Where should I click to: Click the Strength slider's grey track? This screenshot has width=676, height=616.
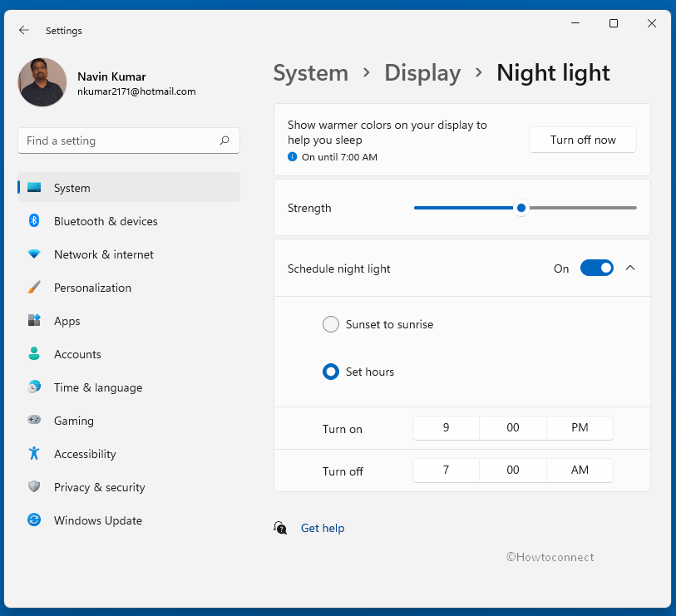(x=583, y=208)
